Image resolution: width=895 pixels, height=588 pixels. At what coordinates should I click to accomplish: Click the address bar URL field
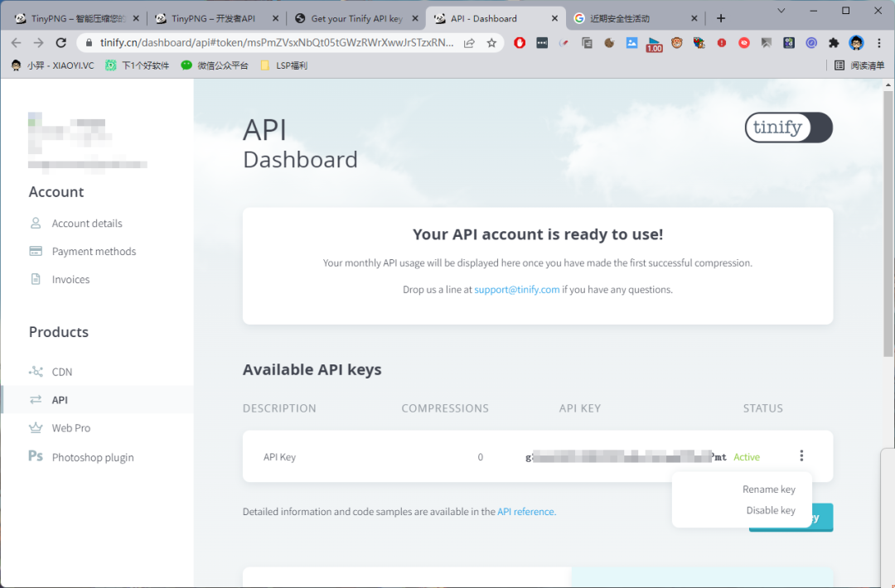pyautogui.click(x=277, y=43)
